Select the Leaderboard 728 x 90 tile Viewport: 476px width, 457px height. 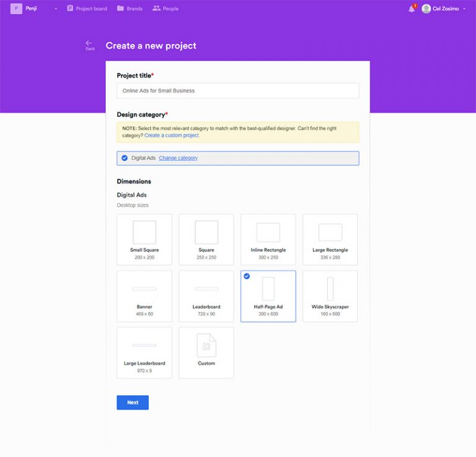[x=206, y=296]
